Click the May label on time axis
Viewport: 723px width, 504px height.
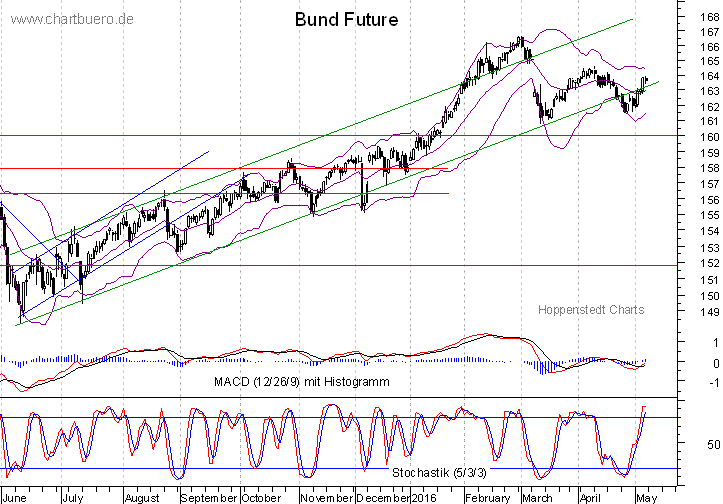[646, 498]
